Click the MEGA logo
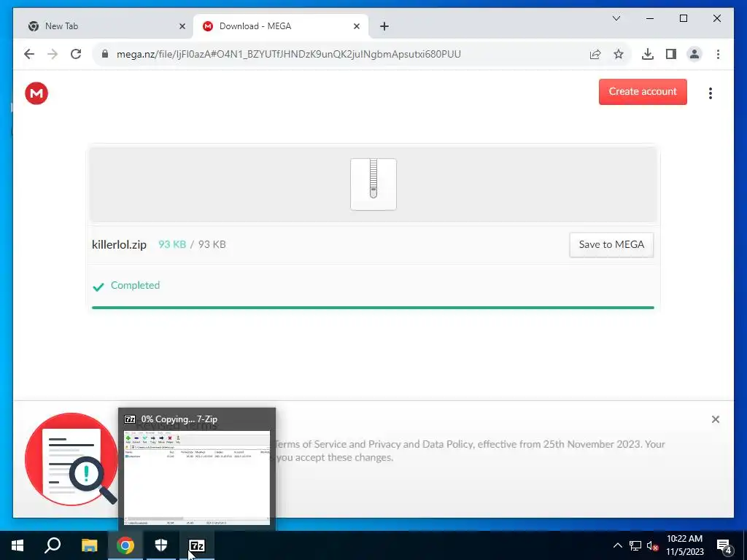The height and width of the screenshot is (560, 747). tap(36, 93)
